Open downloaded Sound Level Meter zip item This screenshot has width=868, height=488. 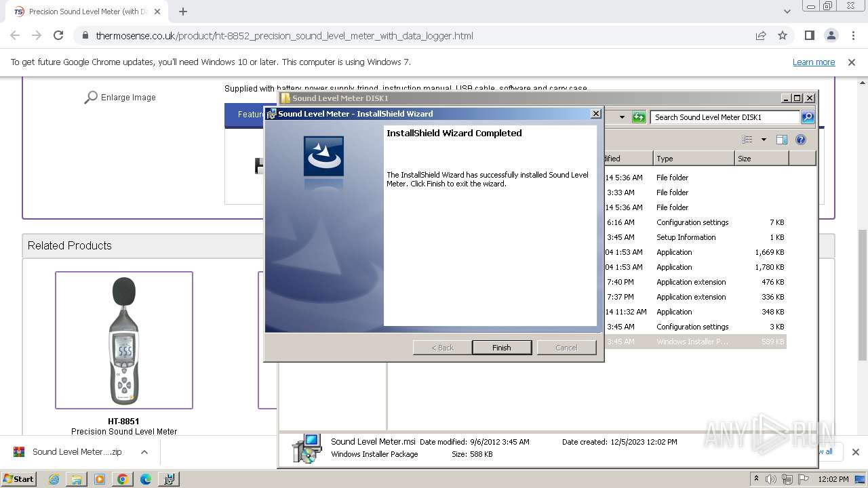(68, 452)
